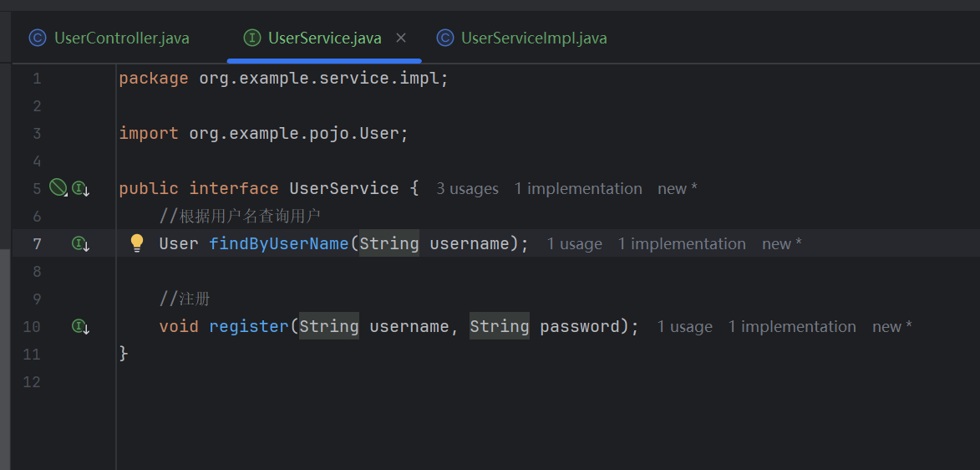Open '1 implementation' hint for findByUserName
980x470 pixels.
[x=682, y=244]
